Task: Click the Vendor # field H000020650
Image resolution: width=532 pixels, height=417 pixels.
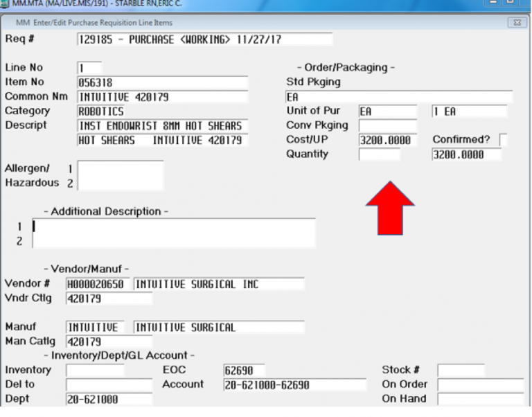Action: [98, 284]
